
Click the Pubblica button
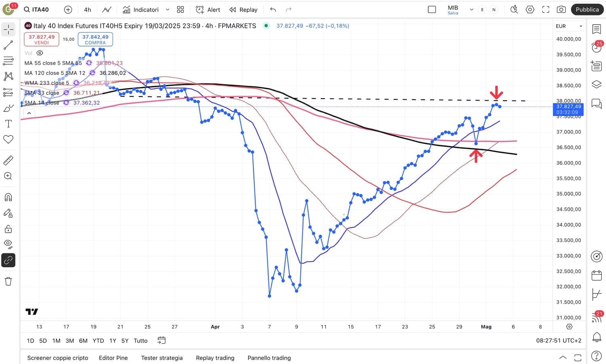coord(587,10)
